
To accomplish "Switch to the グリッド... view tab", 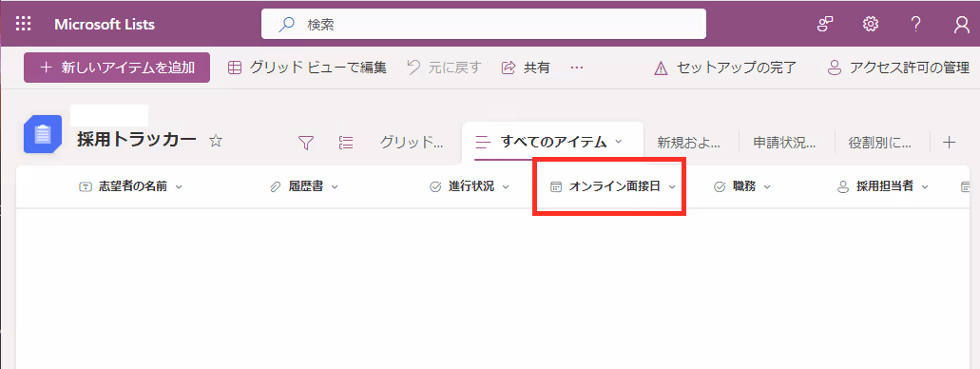I will pos(412,143).
